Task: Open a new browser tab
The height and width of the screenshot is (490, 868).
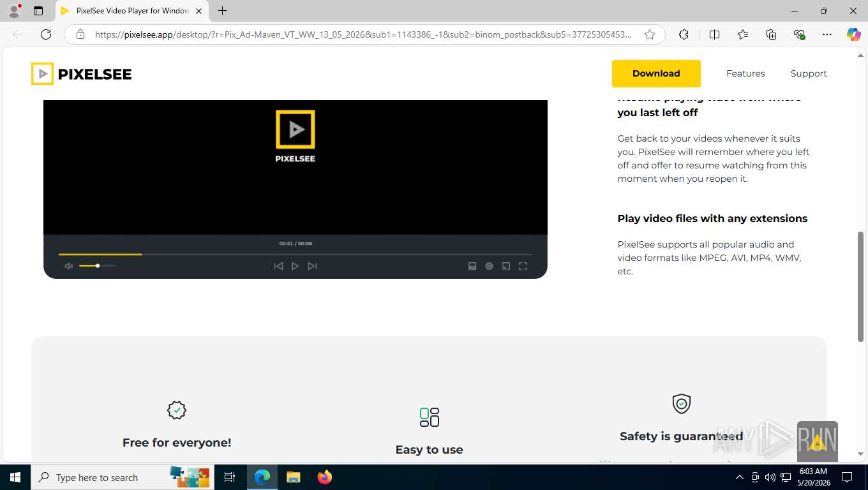Action: (x=222, y=11)
